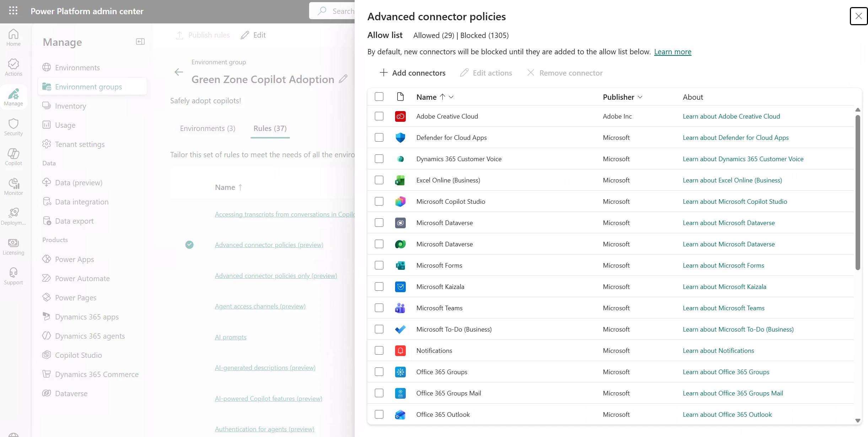Open Monitor in the left rail

(14, 187)
